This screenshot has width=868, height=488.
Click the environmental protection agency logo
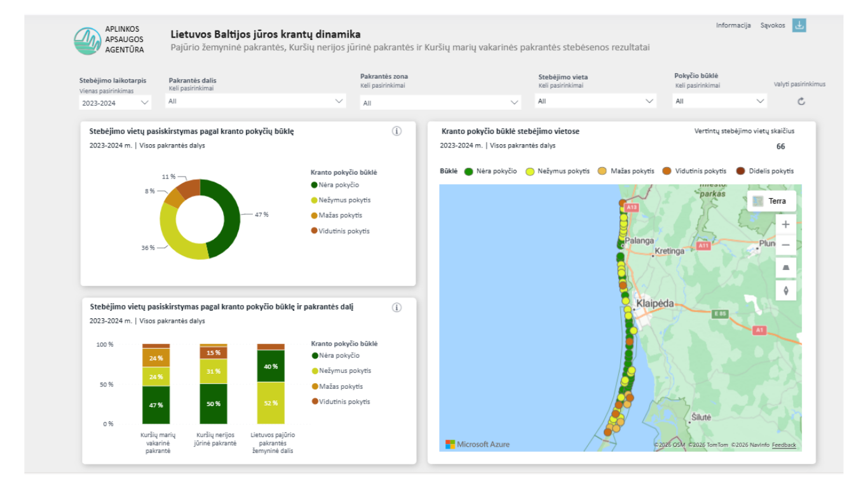point(87,41)
